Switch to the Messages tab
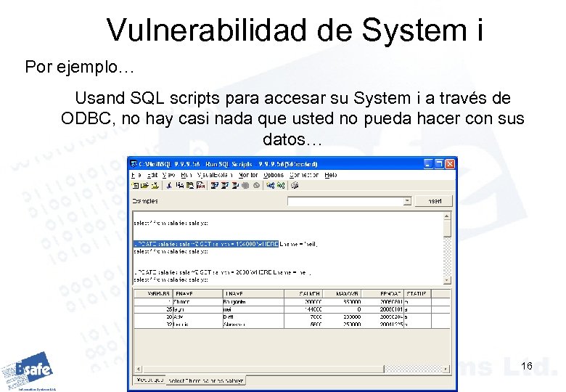 point(150,380)
